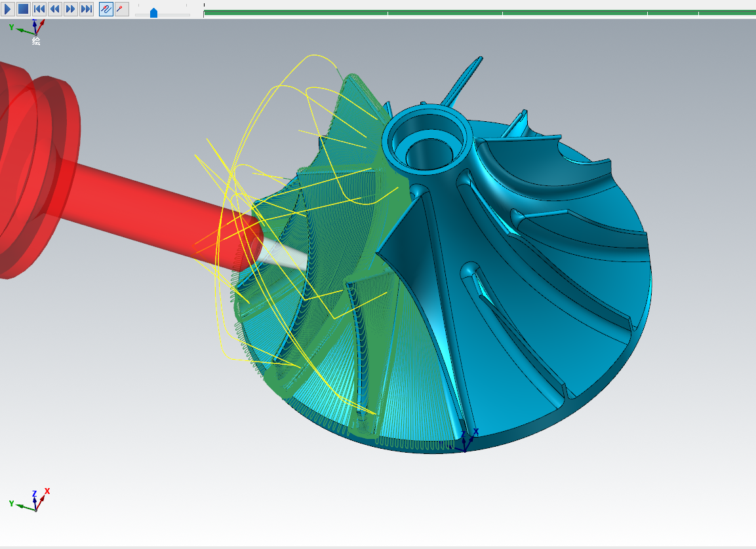756x549 pixels.
Task: Click the first segment of the green progress bar
Action: coord(295,12)
